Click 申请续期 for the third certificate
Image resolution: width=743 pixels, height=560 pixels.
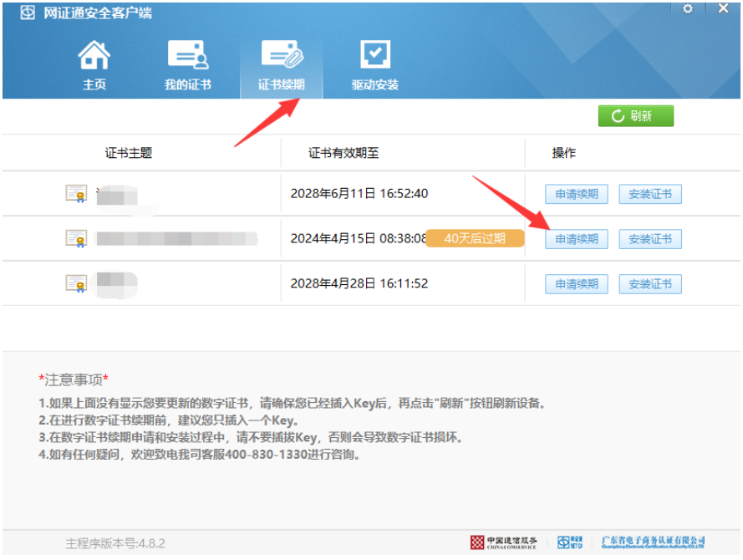pyautogui.click(x=577, y=284)
